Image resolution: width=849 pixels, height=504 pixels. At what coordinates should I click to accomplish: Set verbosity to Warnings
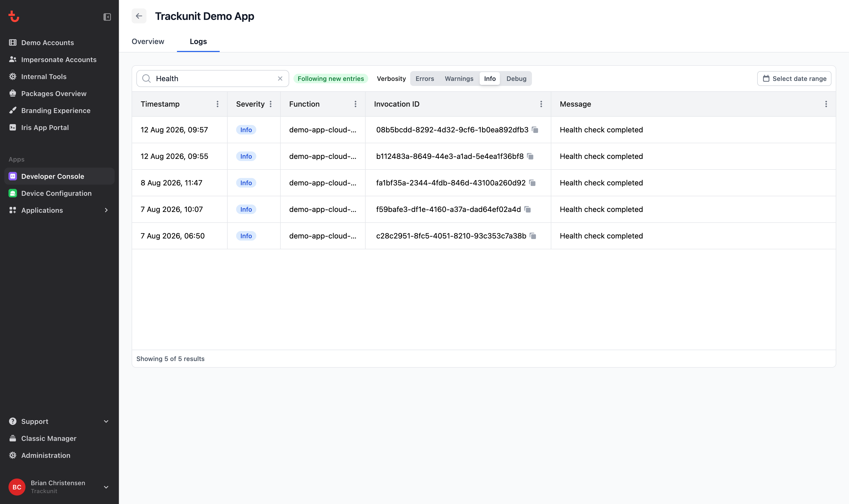(459, 79)
